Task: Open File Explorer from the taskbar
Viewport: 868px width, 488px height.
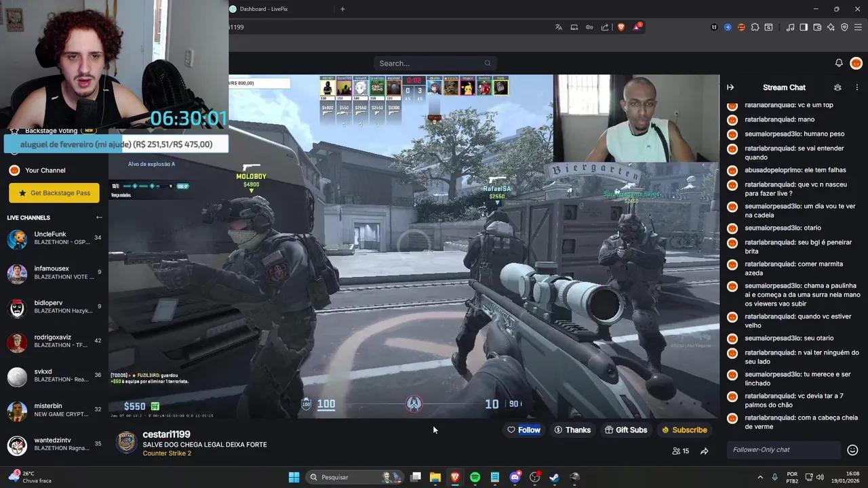Action: (435, 477)
